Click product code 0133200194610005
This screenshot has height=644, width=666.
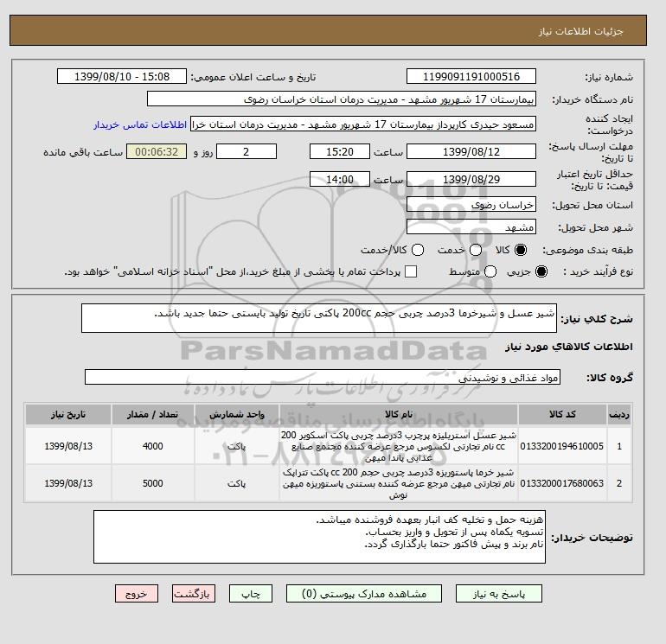(x=562, y=446)
